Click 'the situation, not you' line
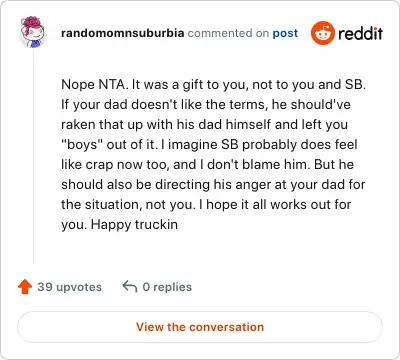The width and height of the screenshot is (400, 360). click(x=206, y=204)
